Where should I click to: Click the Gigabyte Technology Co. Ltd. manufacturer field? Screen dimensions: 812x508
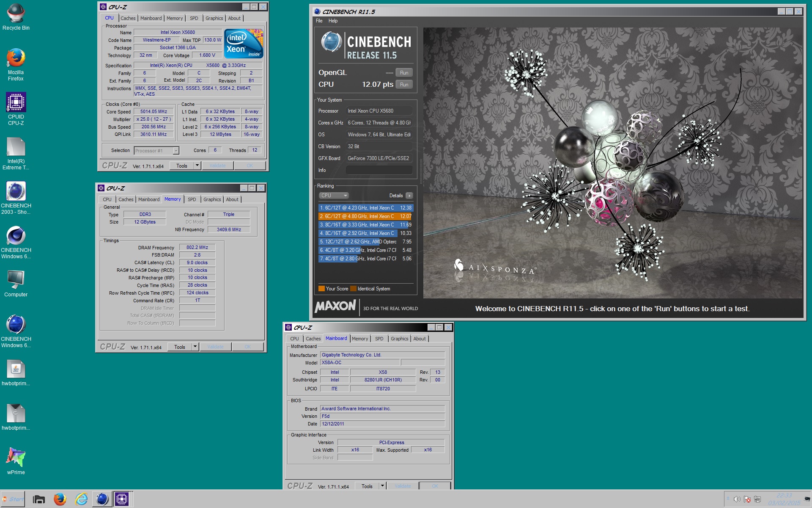pyautogui.click(x=382, y=355)
